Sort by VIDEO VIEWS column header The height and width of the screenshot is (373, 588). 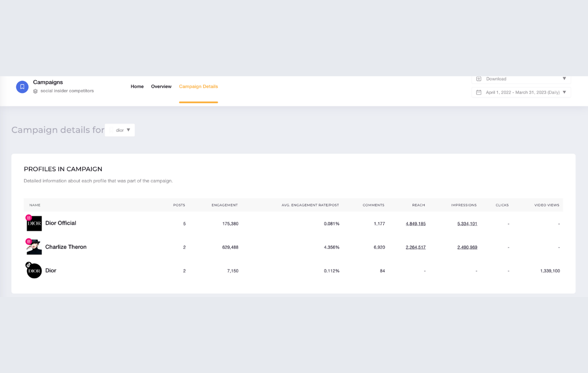pyautogui.click(x=547, y=205)
